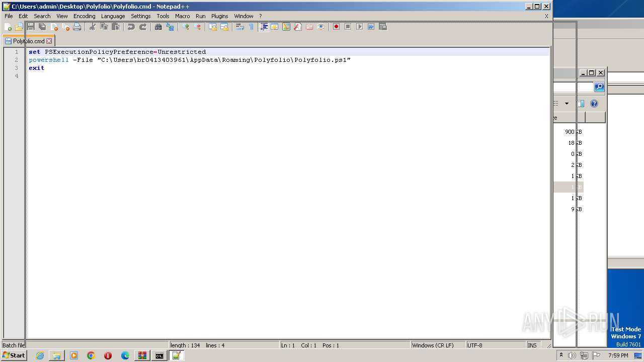Copy selection using toolbar icon

pos(104,27)
